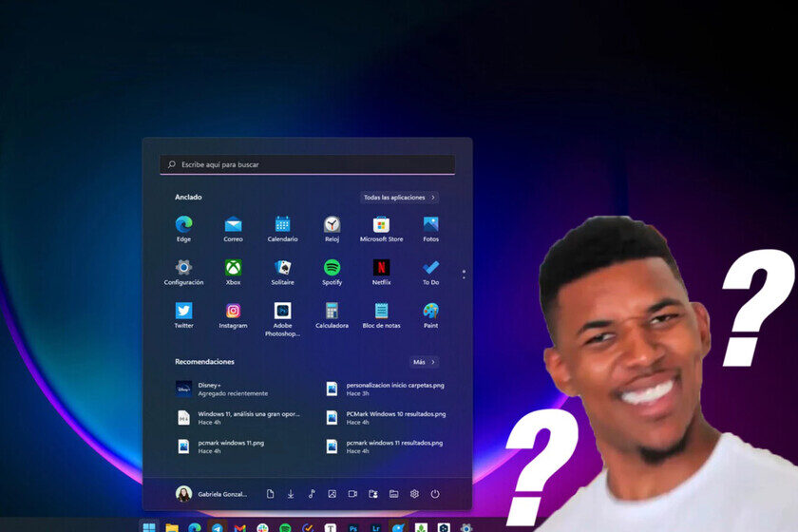Click the 'Escribe aquí para buscar' search box
The height and width of the screenshot is (532, 798).
click(308, 164)
